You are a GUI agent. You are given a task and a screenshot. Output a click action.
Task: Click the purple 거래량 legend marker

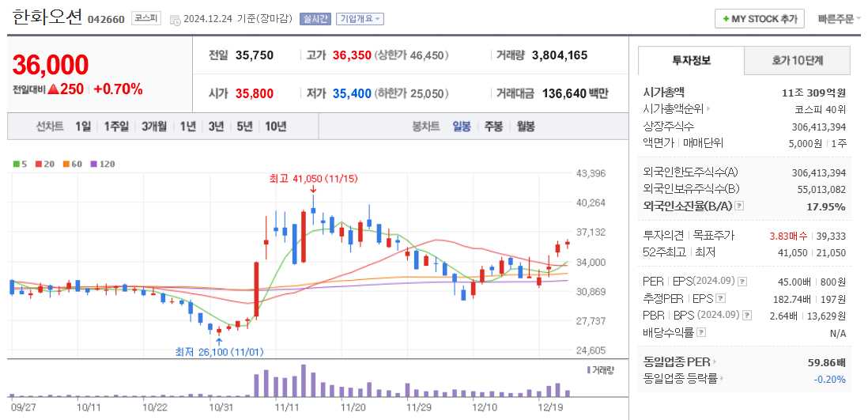(588, 369)
